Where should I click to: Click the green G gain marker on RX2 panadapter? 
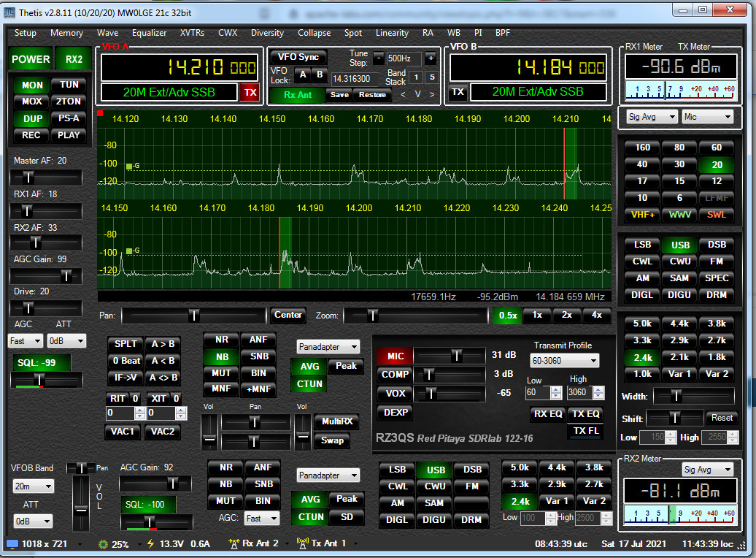129,251
